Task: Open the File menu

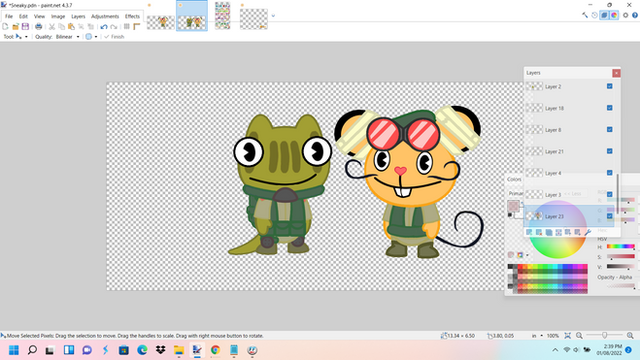Action: 9,16
